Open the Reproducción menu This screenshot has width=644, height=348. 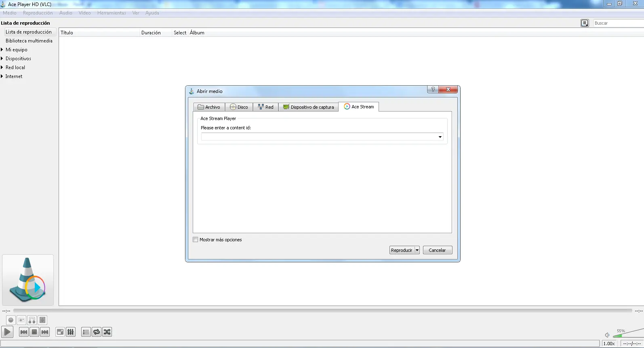38,13
